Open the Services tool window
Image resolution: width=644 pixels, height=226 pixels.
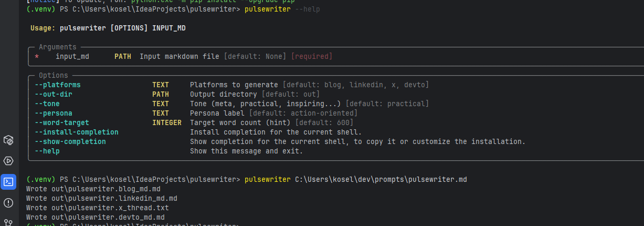click(8, 161)
